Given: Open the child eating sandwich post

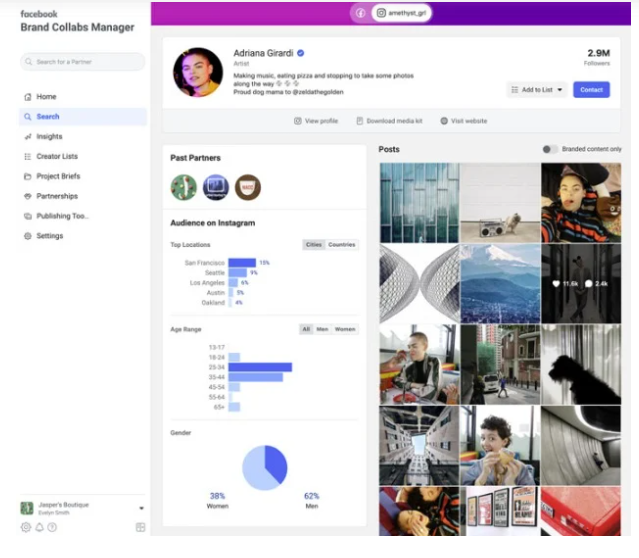Looking at the screenshot, I should 500,446.
